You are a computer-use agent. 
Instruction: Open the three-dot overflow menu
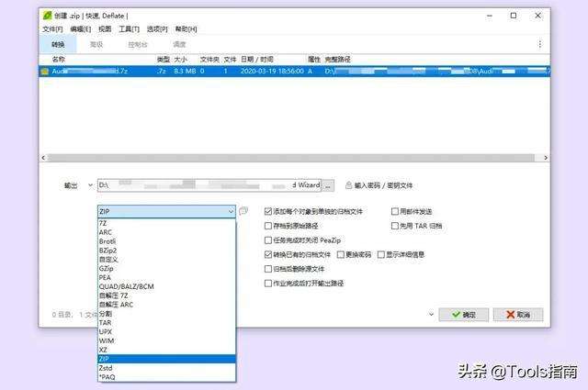pyautogui.click(x=539, y=44)
